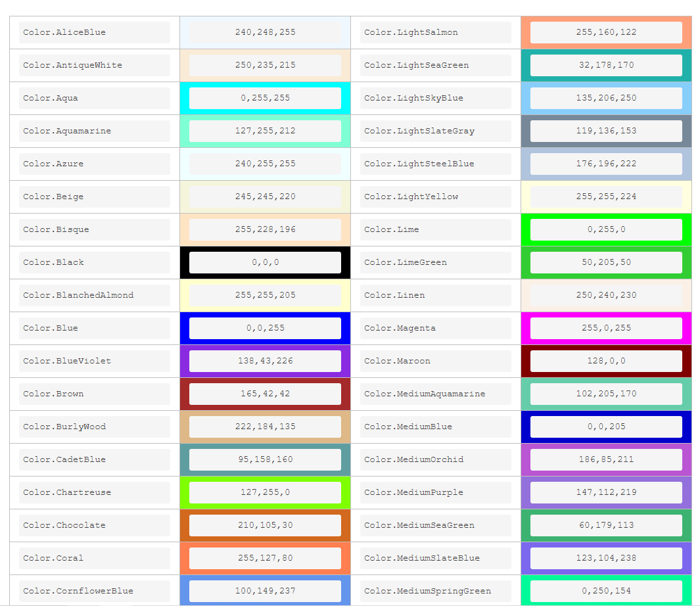Select the 0,0,255 Blue swatch

265,328
